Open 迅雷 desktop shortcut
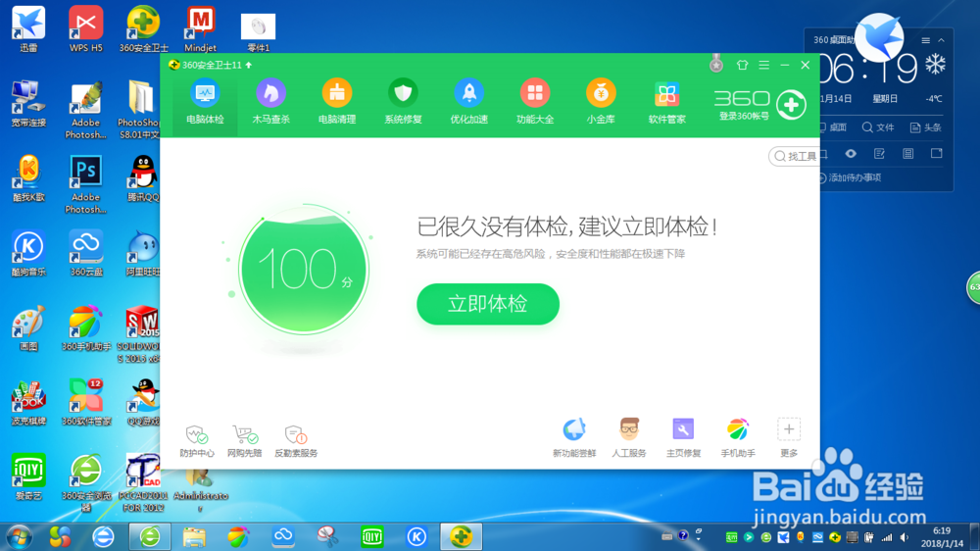This screenshot has width=980, height=551. pos(28,28)
